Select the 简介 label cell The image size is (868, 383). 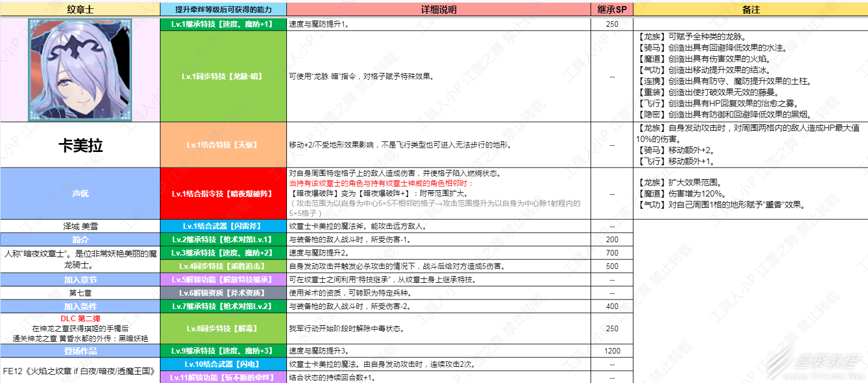click(x=80, y=239)
